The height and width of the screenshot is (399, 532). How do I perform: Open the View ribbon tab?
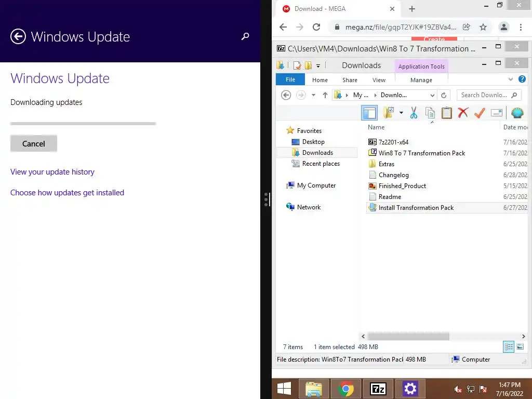click(x=379, y=80)
